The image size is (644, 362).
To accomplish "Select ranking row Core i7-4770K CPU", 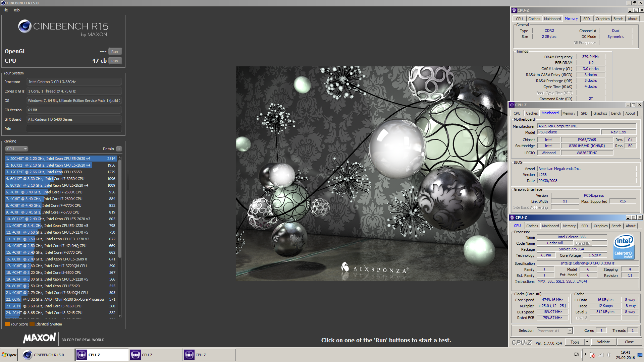I will pyautogui.click(x=61, y=205).
